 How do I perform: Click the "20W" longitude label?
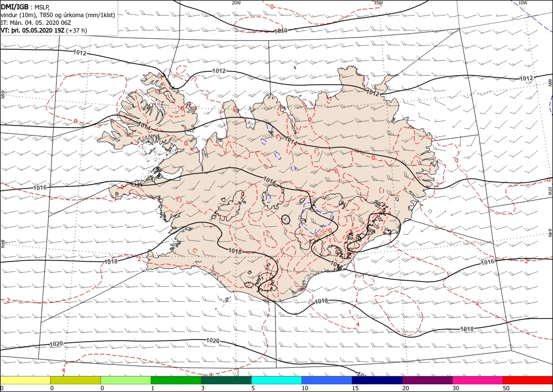click(x=236, y=3)
